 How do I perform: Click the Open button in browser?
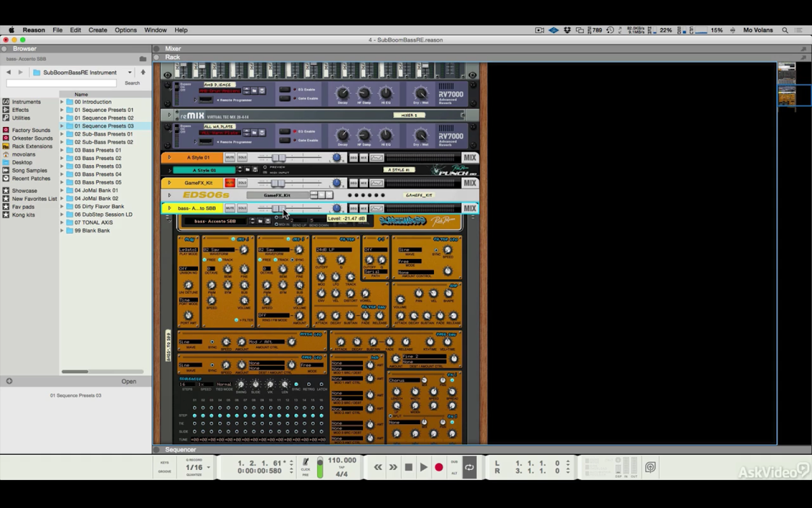[x=129, y=382]
